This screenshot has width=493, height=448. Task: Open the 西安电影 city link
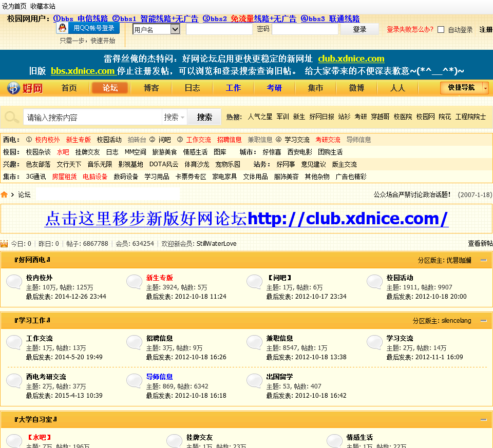pos(299,152)
